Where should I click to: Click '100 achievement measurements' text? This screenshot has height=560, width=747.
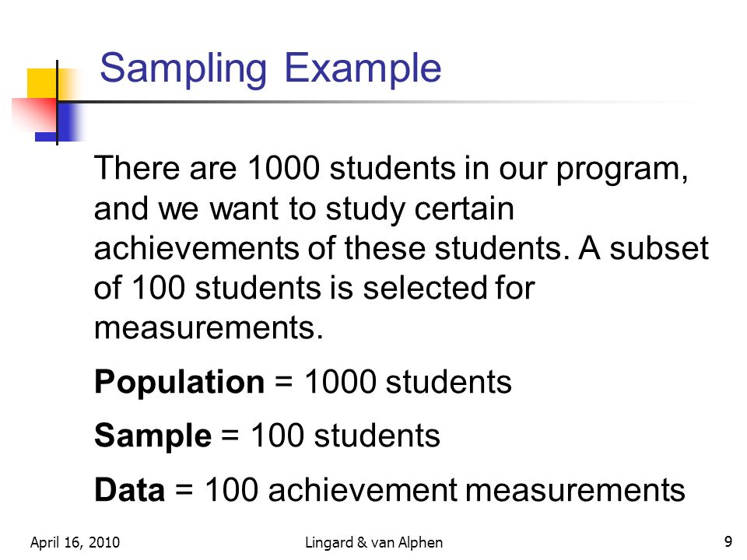click(x=445, y=489)
